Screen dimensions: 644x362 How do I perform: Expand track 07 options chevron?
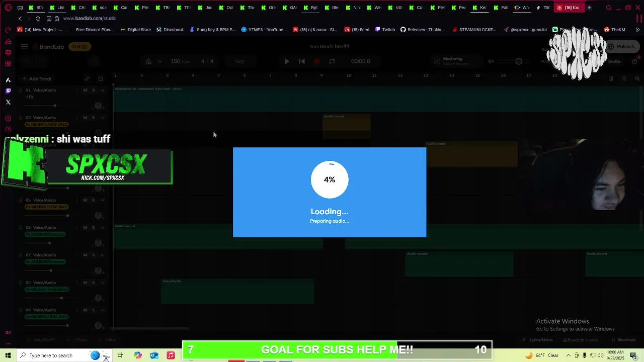[x=102, y=255]
